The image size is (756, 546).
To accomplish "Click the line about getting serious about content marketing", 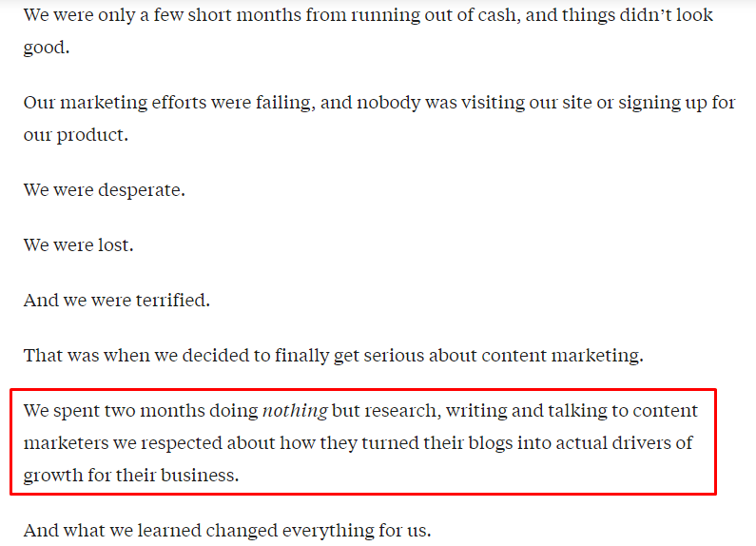I will (334, 356).
